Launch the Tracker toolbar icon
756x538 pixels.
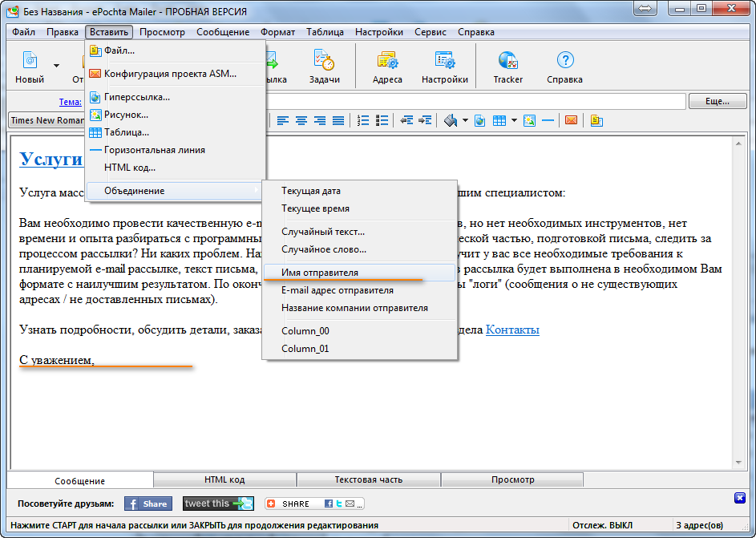(x=507, y=60)
